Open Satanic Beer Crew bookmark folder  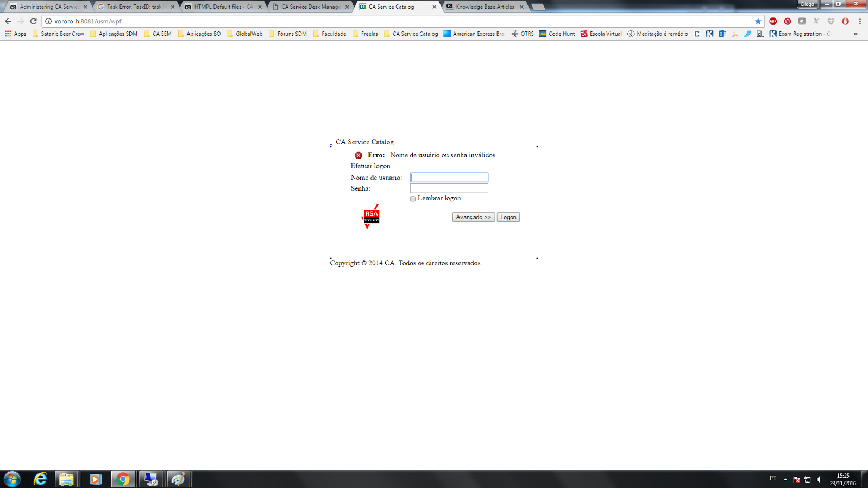tap(58, 34)
